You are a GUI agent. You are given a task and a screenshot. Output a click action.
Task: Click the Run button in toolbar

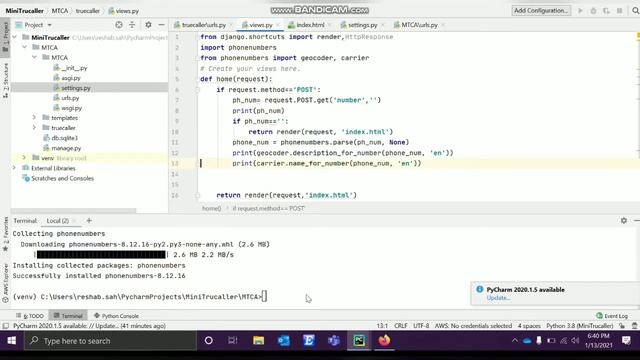click(x=580, y=11)
